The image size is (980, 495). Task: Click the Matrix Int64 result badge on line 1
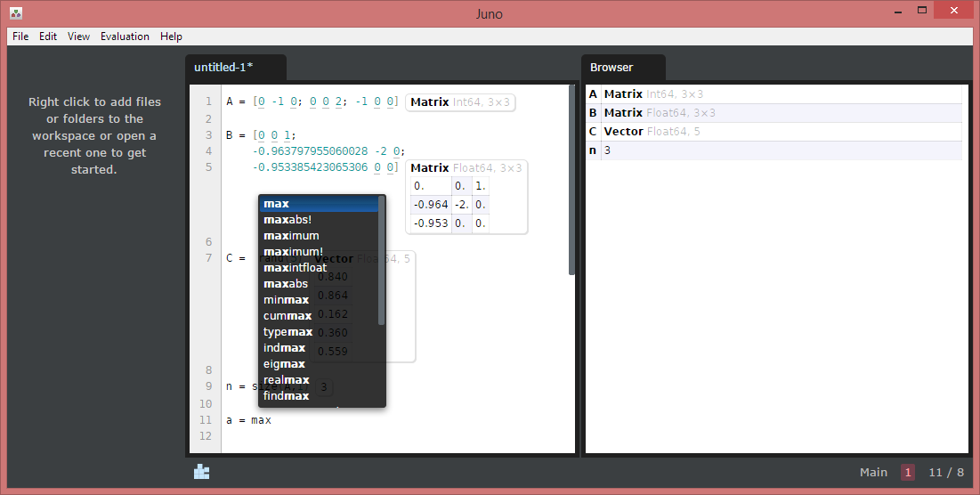click(460, 101)
